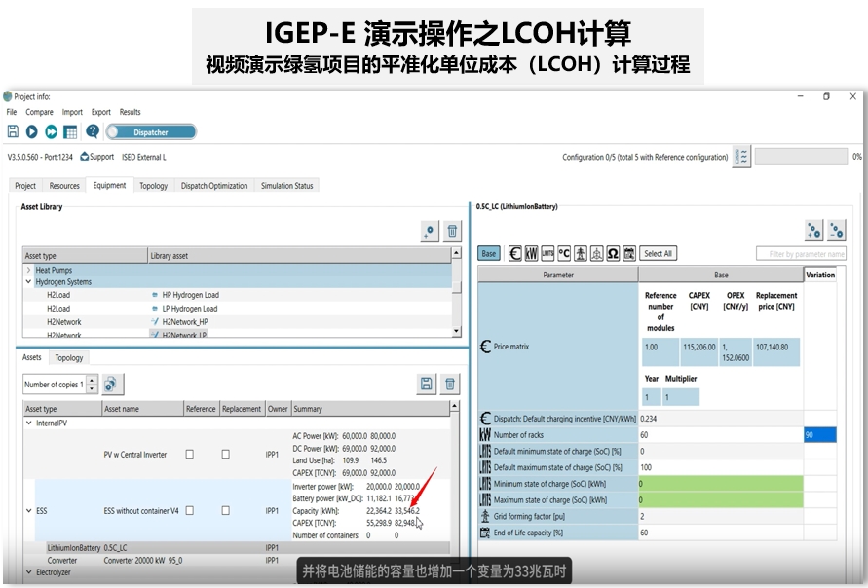Image resolution: width=868 pixels, height=588 pixels.
Task: Click the Support link
Action: click(x=97, y=157)
